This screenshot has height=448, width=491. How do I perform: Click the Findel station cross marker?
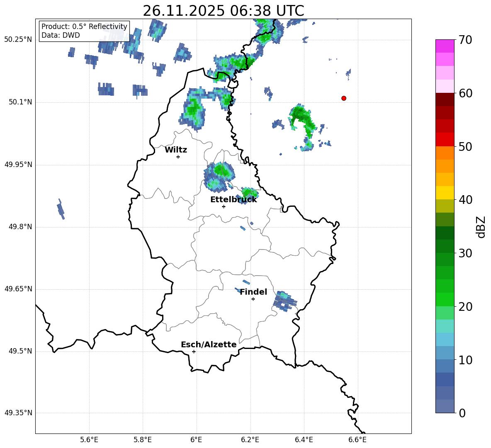click(x=253, y=299)
